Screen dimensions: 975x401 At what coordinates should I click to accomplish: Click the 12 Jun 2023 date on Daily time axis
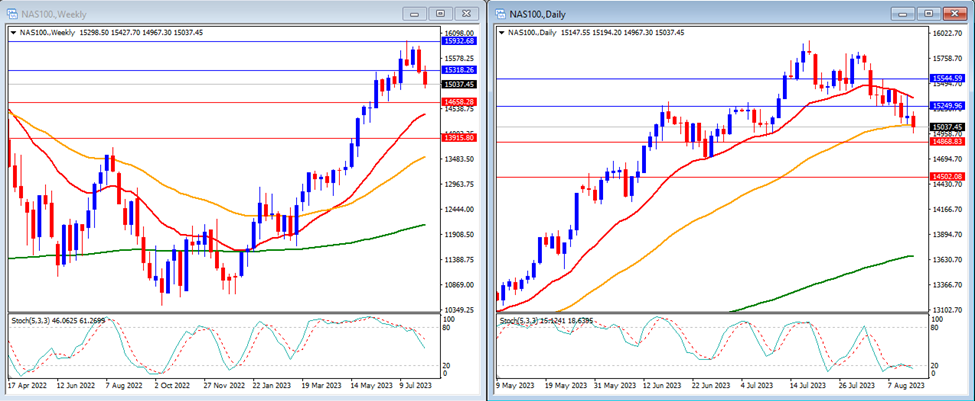click(663, 385)
